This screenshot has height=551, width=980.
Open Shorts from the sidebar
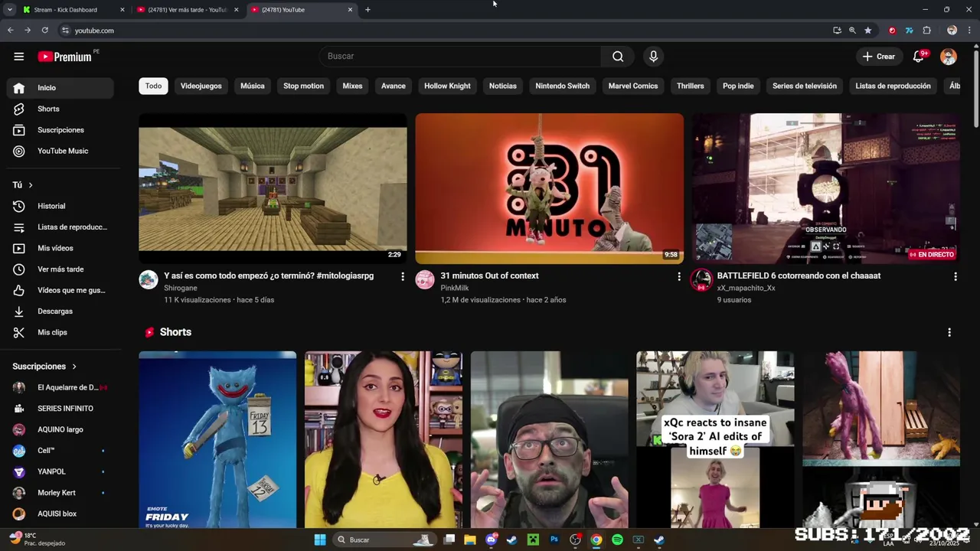pyautogui.click(x=60, y=109)
